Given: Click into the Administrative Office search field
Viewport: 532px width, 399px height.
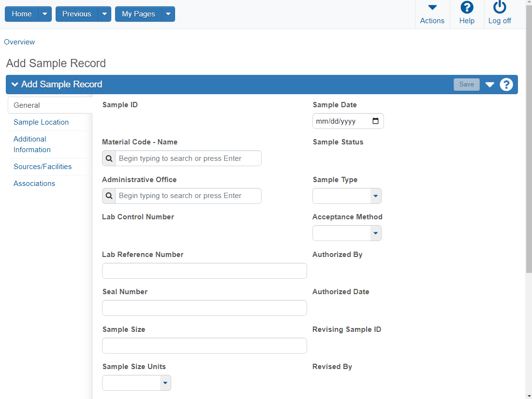Looking at the screenshot, I should [188, 196].
